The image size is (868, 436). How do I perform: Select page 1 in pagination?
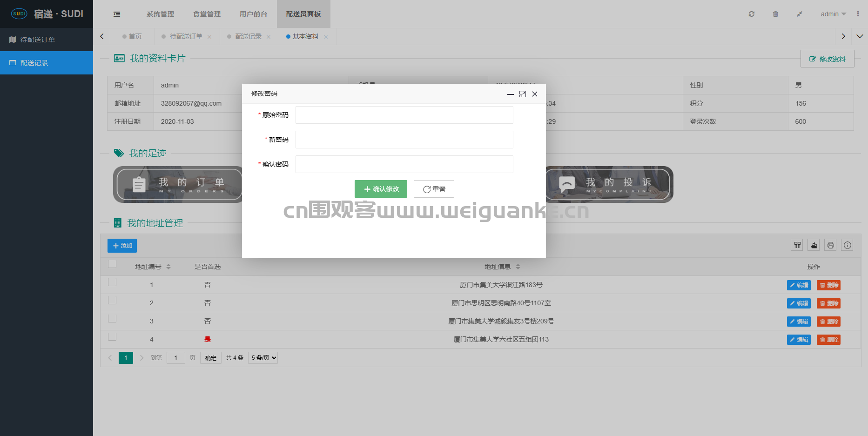126,358
